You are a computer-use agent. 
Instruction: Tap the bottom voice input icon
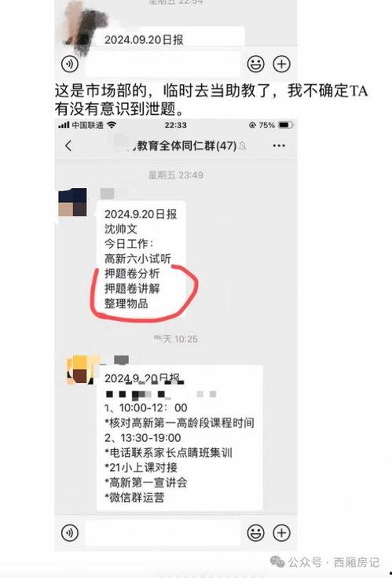tap(70, 532)
